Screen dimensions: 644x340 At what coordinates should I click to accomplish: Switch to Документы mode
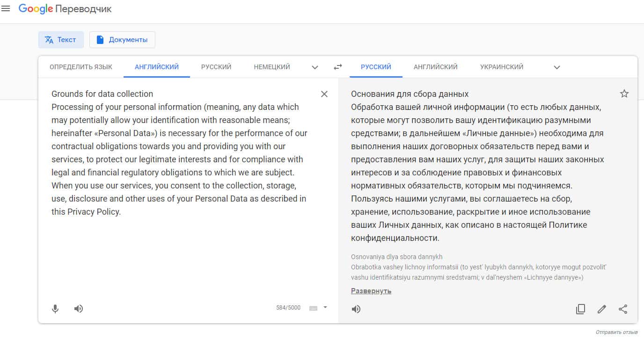coord(122,40)
